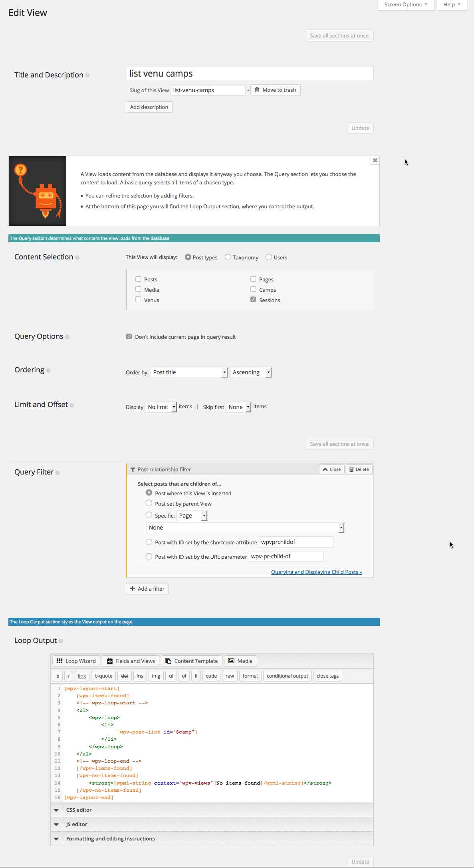Viewport: 474px width, 868px height.
Task: Check the Posts checkbox
Action: (138, 279)
